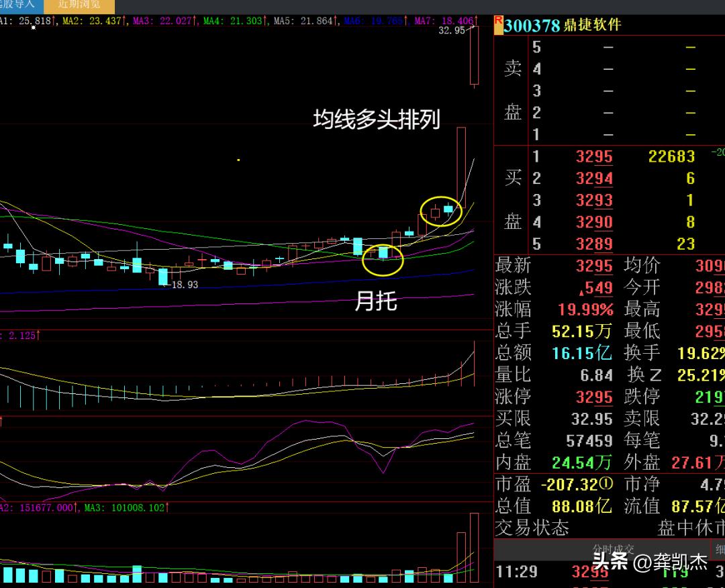725x588 pixels.
Task: Click the 流值 value 87.57亿
Action: [698, 506]
